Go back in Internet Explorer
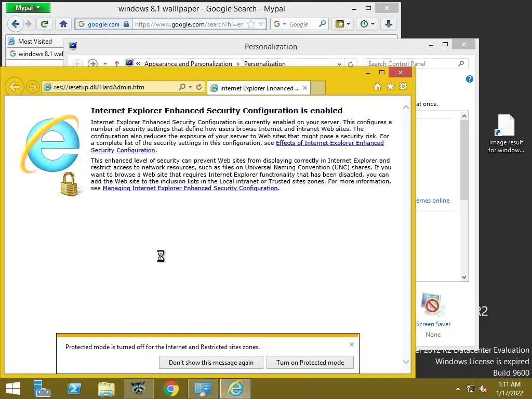 click(15, 87)
